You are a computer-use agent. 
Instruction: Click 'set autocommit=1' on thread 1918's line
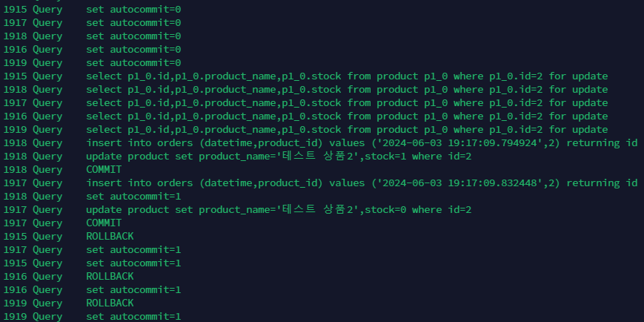(x=133, y=197)
